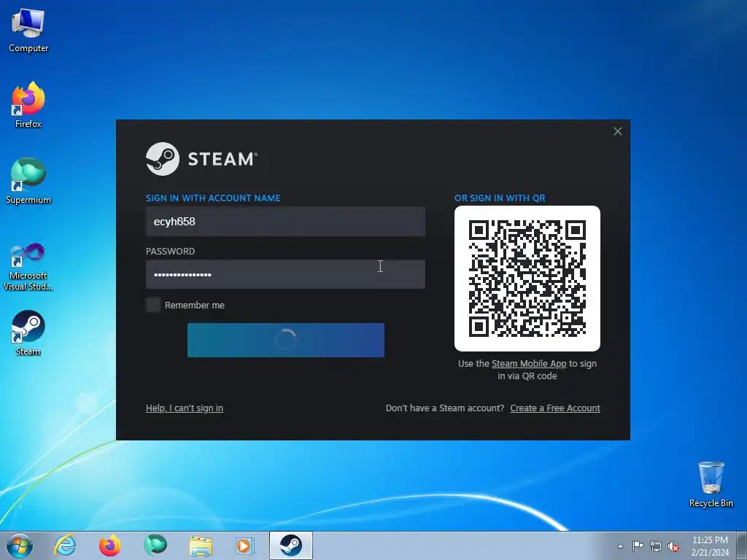The width and height of the screenshot is (747, 560).
Task: Select the Microsoft Visual Studio desktop shortcut
Action: 28,267
